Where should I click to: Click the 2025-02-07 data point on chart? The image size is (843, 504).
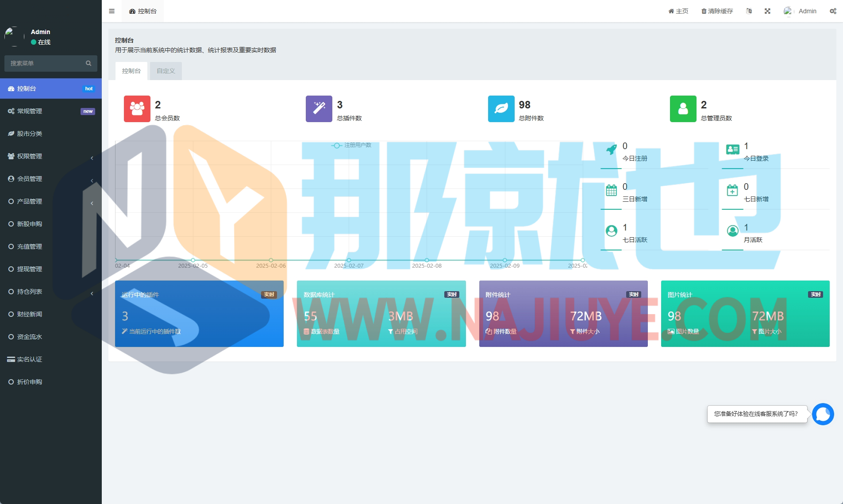pos(349,260)
